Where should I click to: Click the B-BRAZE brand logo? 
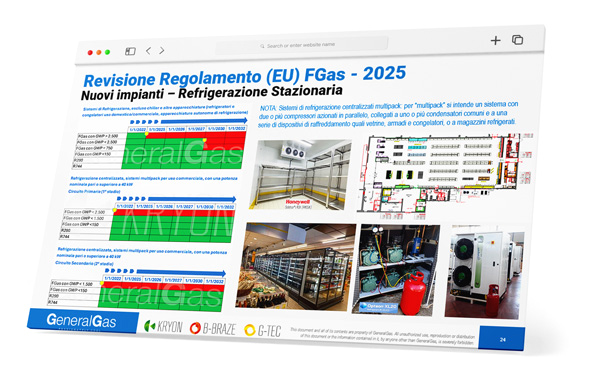point(213,328)
